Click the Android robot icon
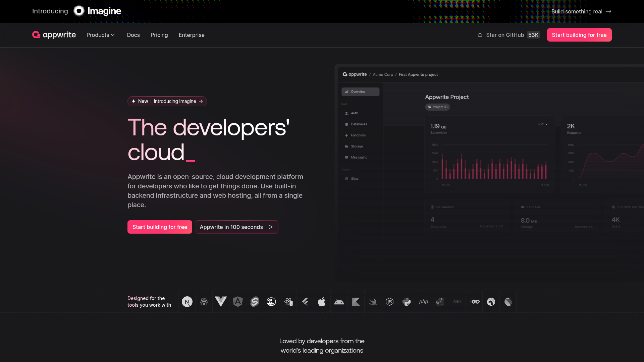 (x=339, y=302)
